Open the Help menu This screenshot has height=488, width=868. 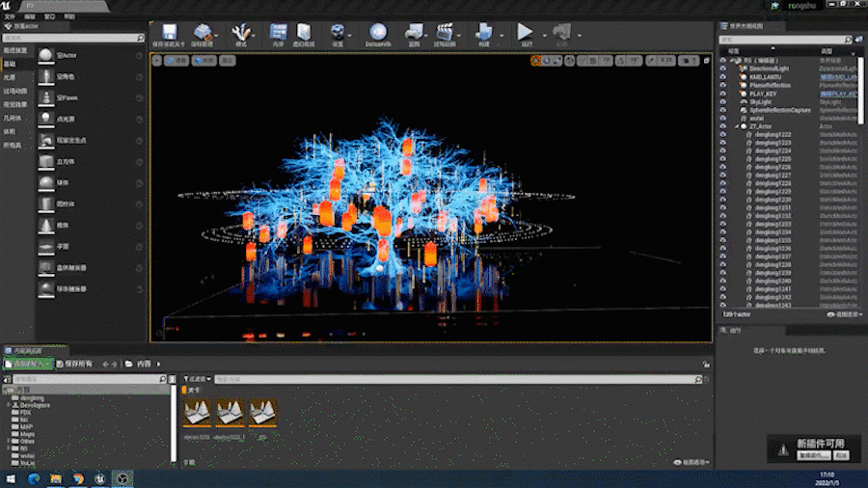[69, 16]
